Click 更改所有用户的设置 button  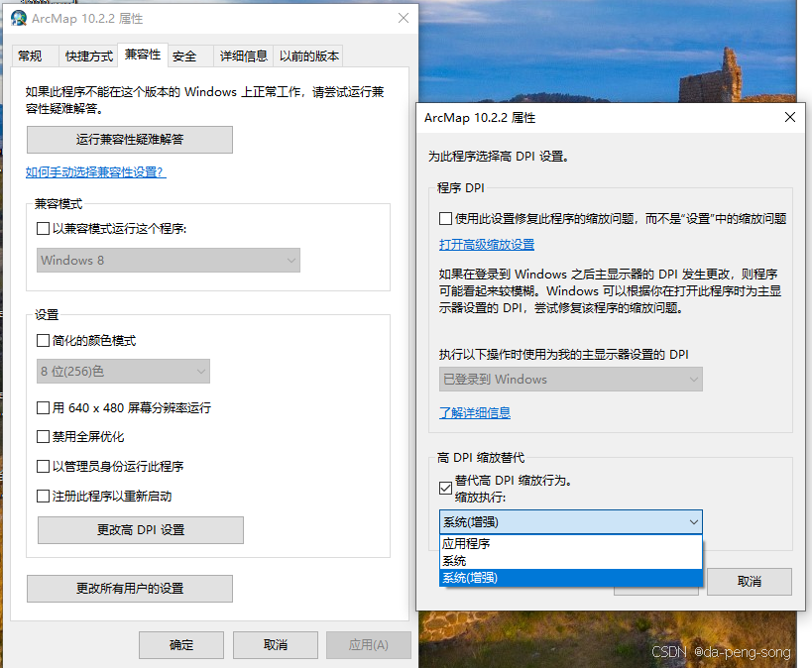click(x=130, y=589)
